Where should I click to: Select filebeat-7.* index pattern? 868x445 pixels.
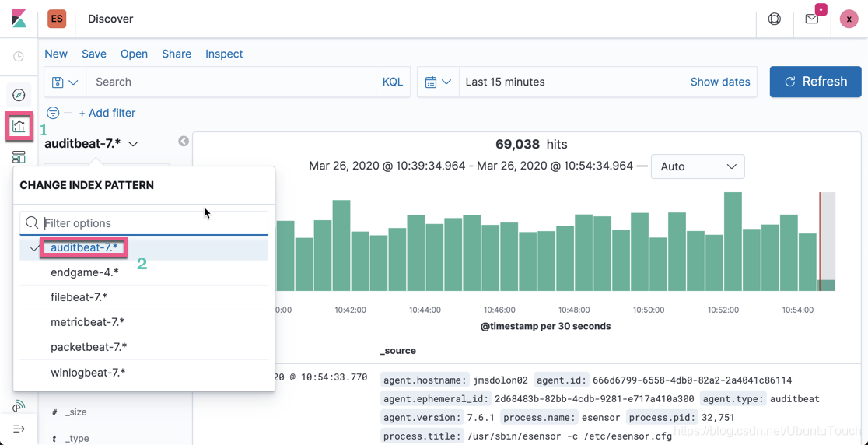tap(144, 298)
